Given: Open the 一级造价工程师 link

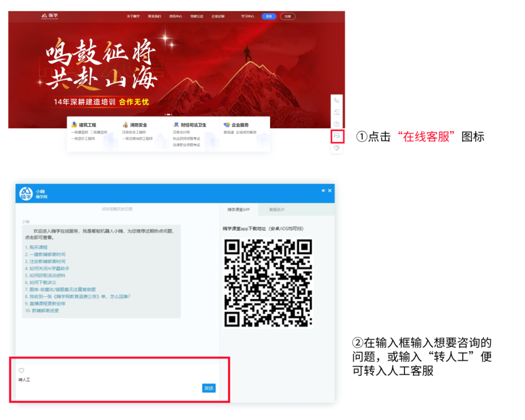Looking at the screenshot, I should coord(83,139).
